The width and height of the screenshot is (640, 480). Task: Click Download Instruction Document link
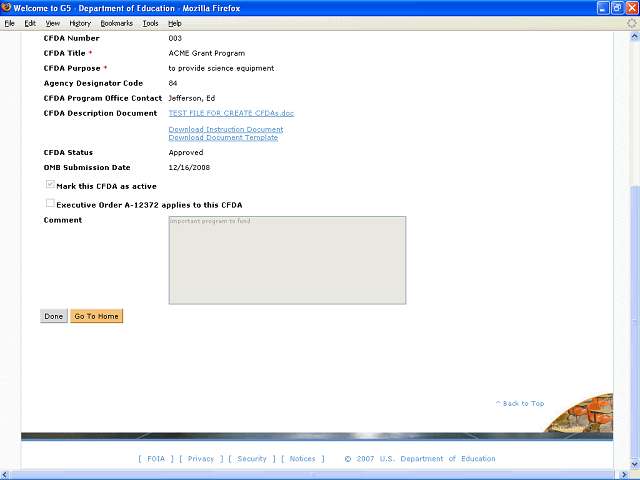click(226, 129)
